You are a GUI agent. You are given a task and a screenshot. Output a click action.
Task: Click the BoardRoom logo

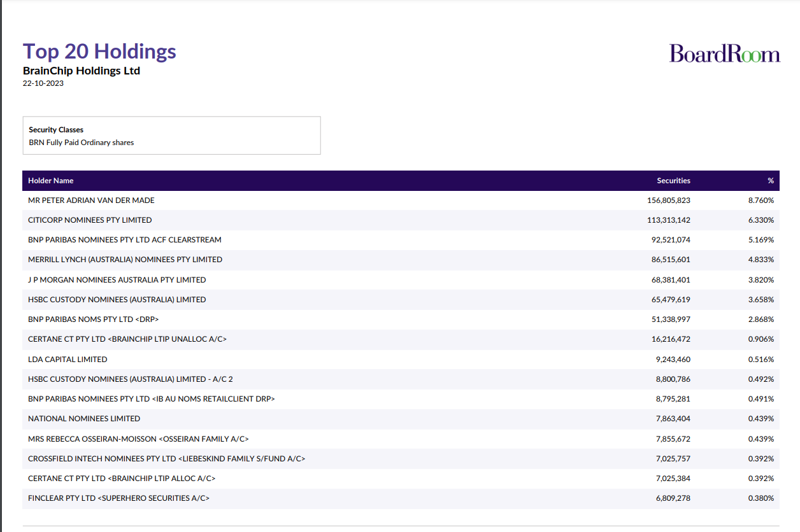point(724,53)
